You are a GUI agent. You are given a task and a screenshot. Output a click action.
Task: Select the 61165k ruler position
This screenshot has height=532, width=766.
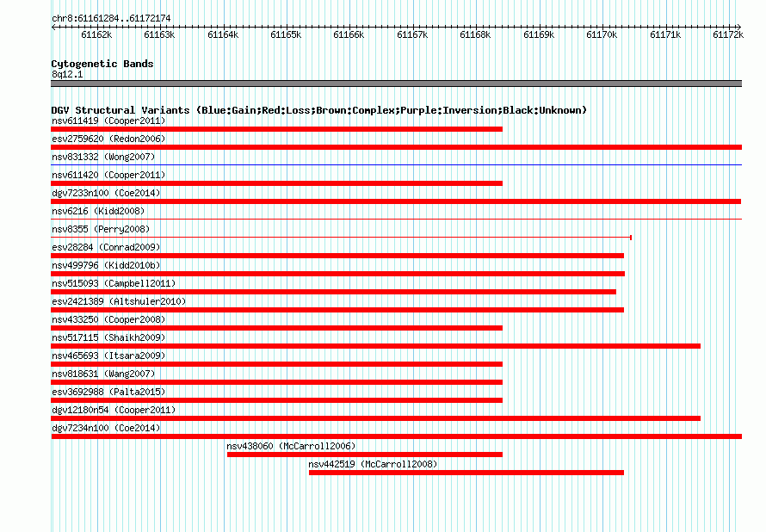click(x=286, y=34)
